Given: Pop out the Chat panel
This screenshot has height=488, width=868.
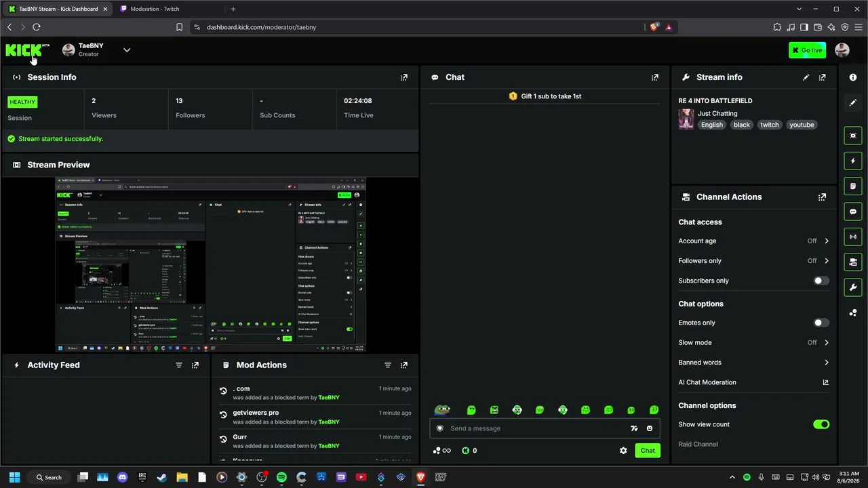Looking at the screenshot, I should 655,77.
